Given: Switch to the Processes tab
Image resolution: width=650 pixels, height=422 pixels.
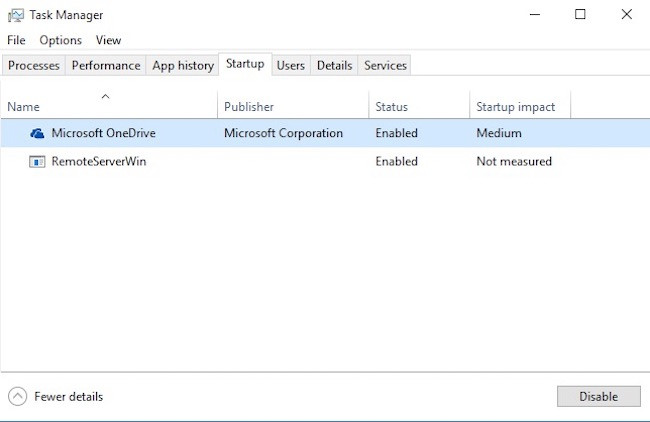Looking at the screenshot, I should coord(34,65).
